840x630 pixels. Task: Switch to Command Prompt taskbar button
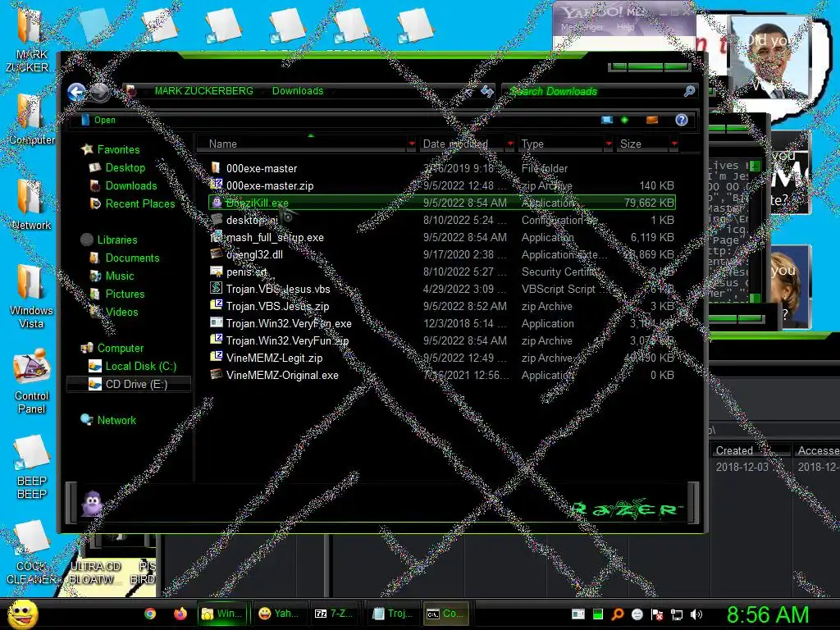tap(446, 614)
